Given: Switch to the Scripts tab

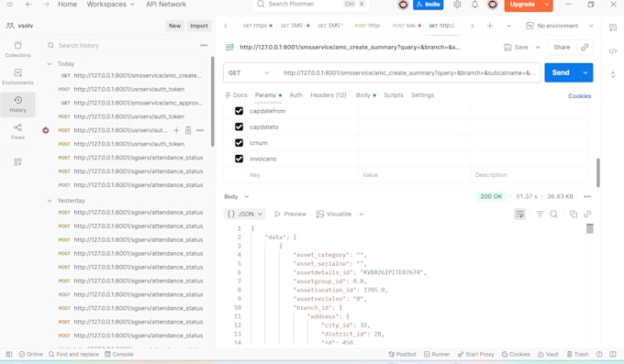Looking at the screenshot, I should tap(393, 95).
